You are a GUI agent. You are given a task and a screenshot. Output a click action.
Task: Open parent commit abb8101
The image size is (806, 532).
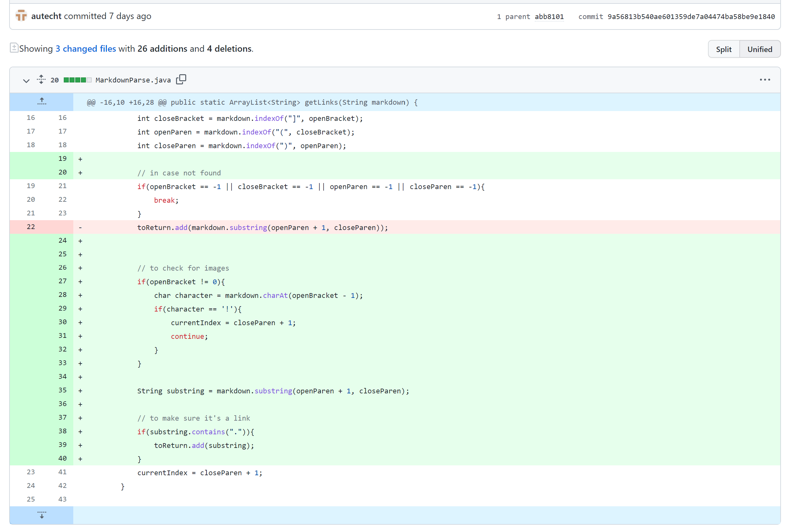click(549, 16)
